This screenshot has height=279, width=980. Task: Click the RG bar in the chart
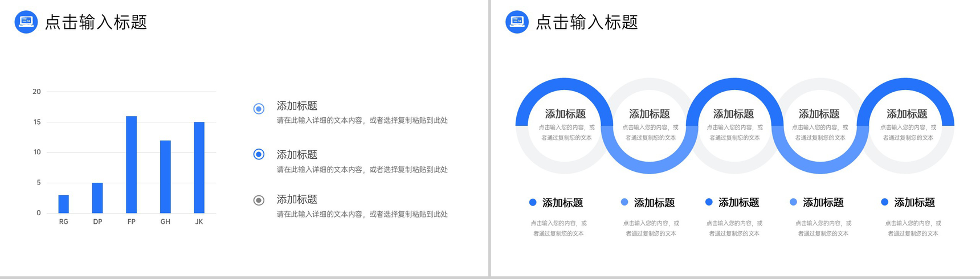63,204
